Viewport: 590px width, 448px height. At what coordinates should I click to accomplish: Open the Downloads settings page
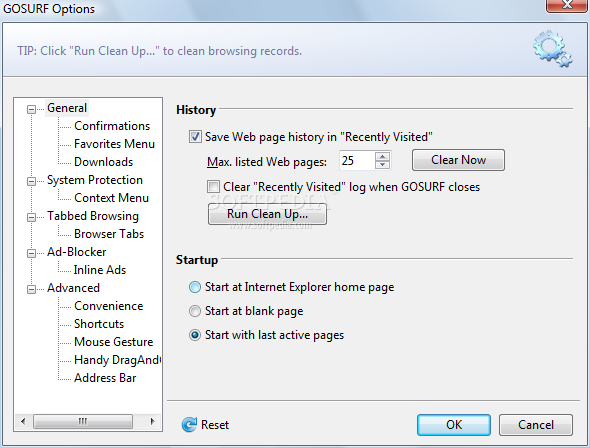pyautogui.click(x=103, y=162)
